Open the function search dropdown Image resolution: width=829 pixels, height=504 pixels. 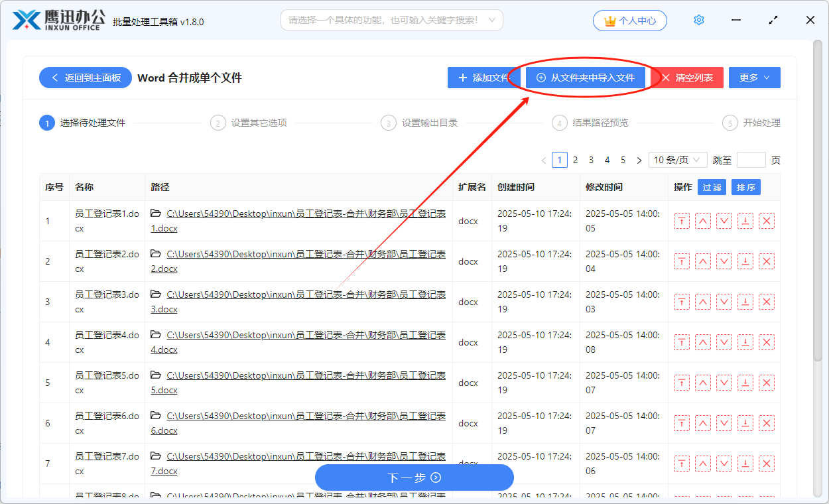(x=391, y=20)
